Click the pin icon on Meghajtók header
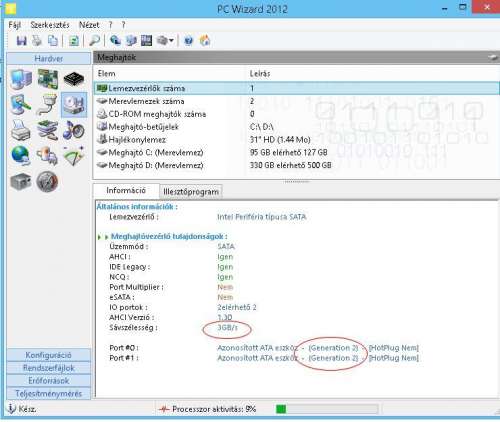Image resolution: width=500 pixels, height=422 pixels. [x=492, y=57]
